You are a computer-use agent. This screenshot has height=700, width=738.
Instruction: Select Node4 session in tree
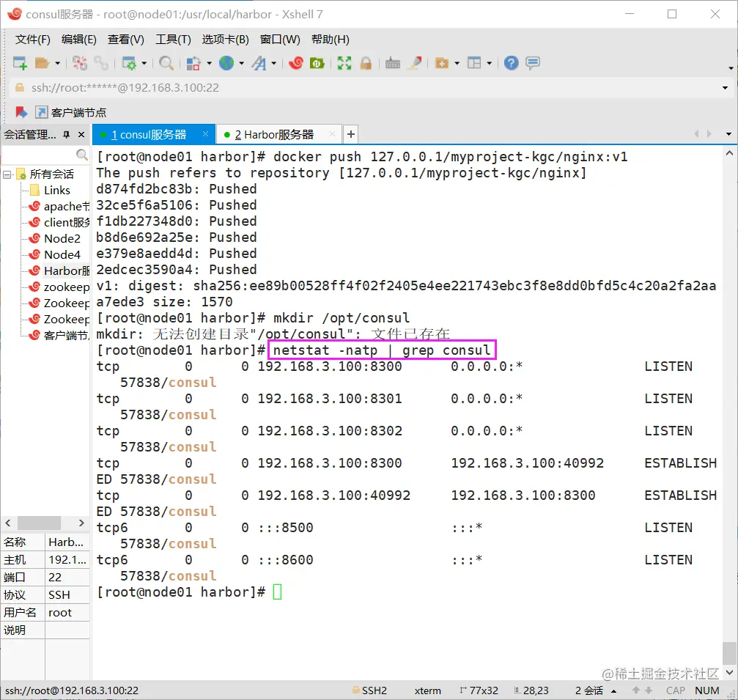62,254
